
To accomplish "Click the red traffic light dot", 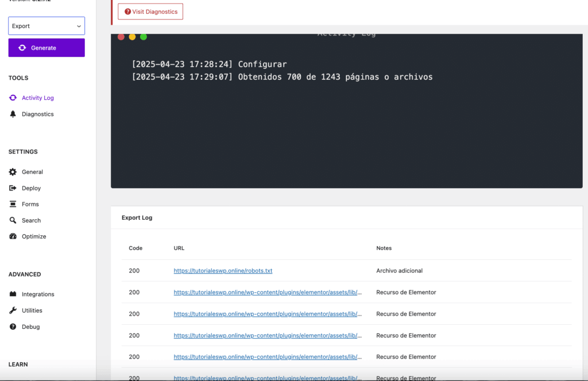I will (121, 36).
